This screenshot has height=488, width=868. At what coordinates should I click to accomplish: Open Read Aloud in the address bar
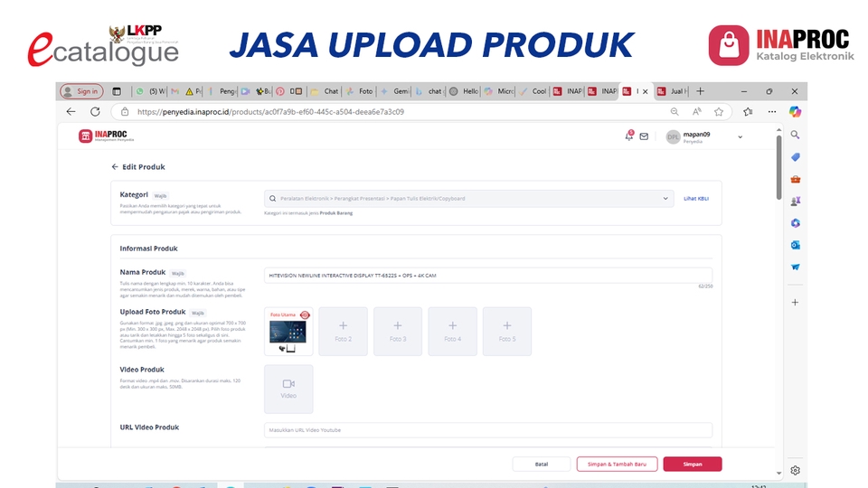(x=696, y=112)
